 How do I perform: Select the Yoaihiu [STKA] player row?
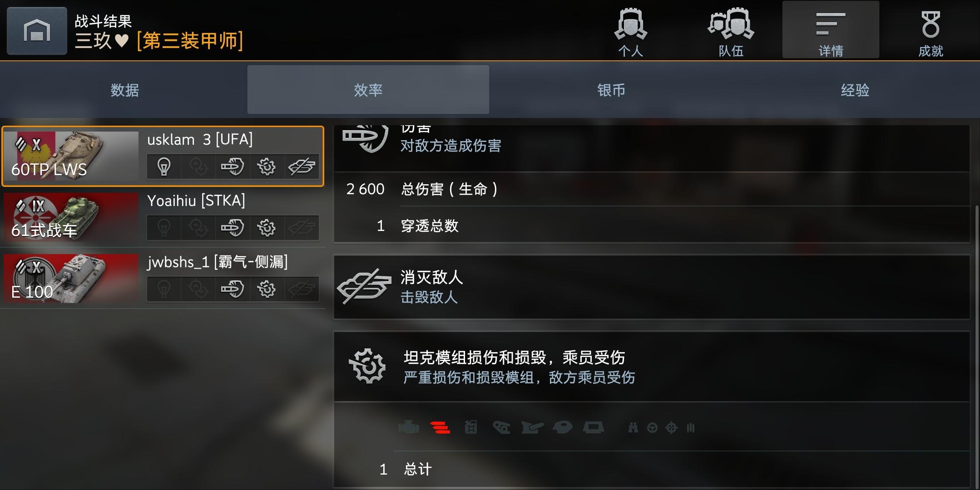163,218
